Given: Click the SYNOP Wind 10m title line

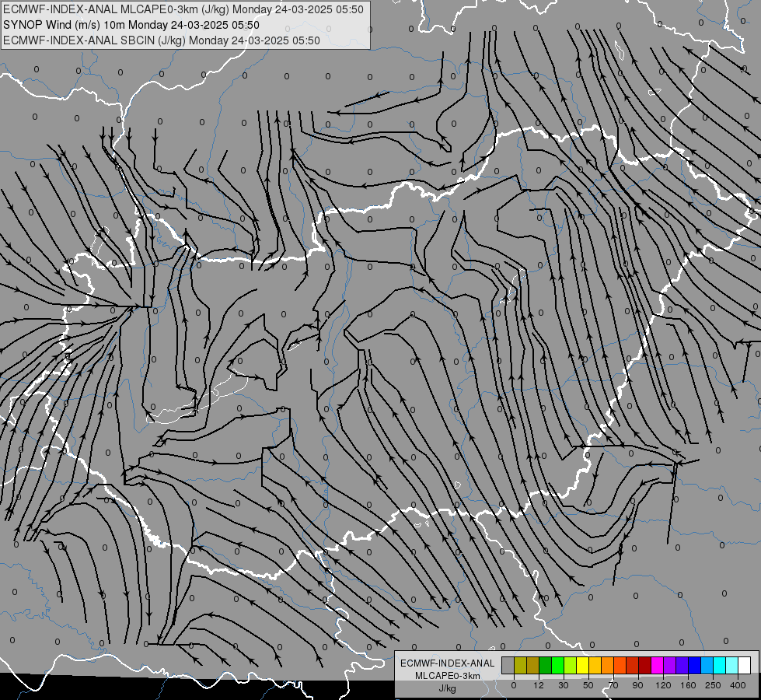Looking at the screenshot, I should tap(131, 25).
